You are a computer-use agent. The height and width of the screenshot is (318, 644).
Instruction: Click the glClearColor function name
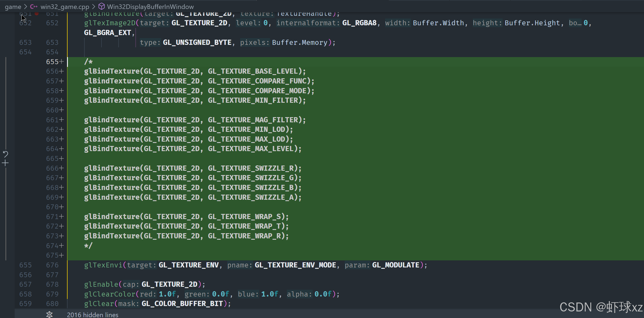pyautogui.click(x=110, y=294)
